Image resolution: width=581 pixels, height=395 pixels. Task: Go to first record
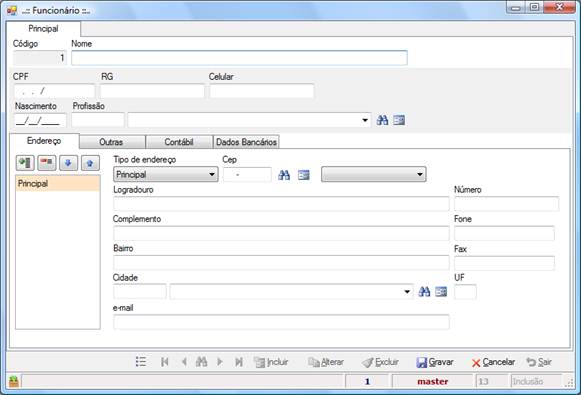pos(165,362)
